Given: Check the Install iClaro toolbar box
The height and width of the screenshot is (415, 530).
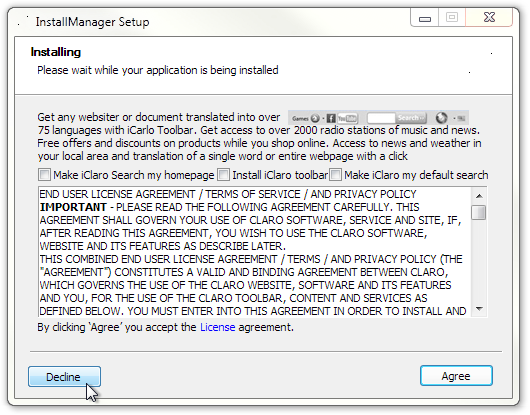Looking at the screenshot, I should tap(223, 175).
